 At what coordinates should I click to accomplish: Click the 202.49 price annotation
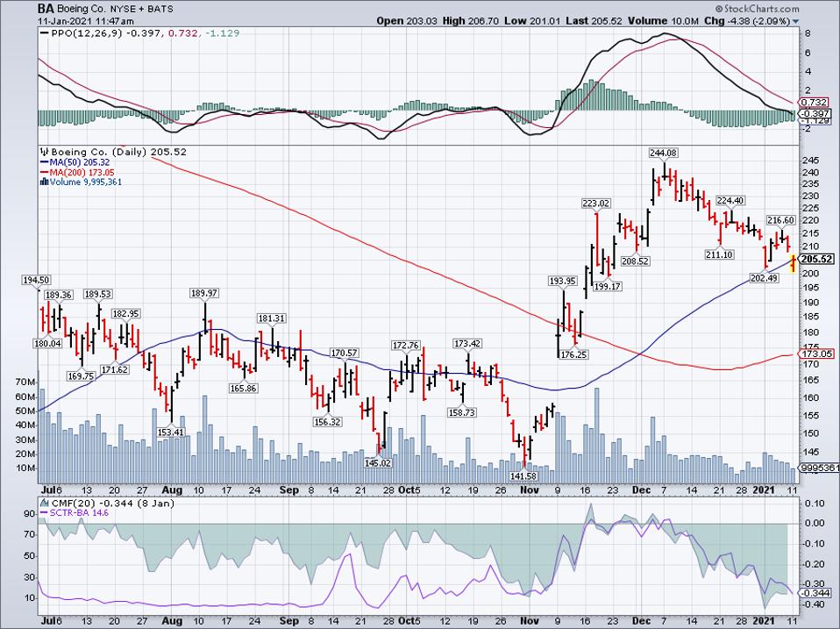pos(765,277)
